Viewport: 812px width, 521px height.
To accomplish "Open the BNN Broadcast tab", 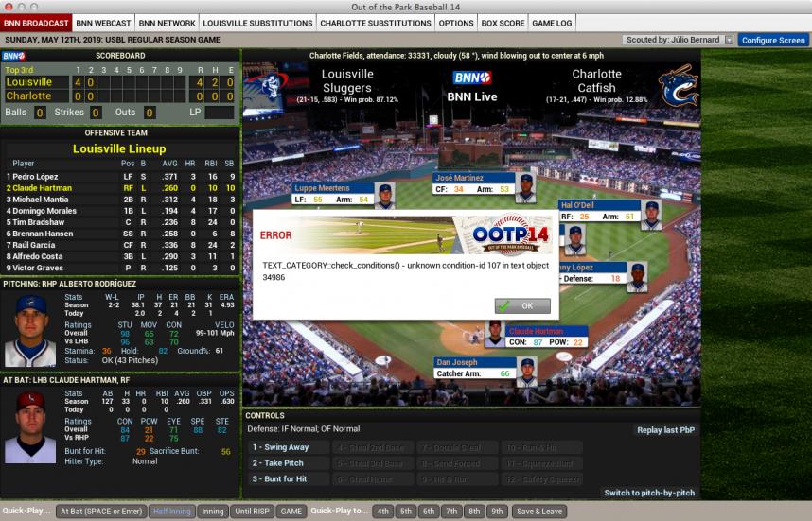I will [36, 24].
